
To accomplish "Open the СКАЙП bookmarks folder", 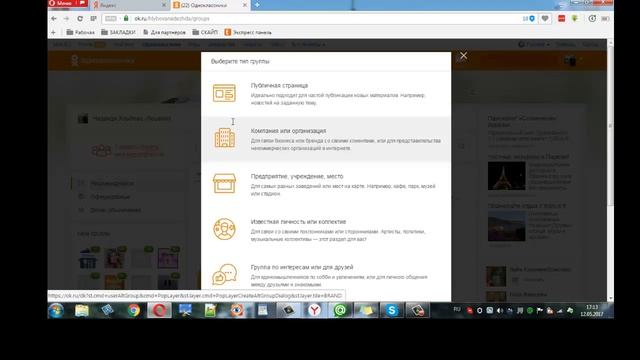I will tap(205, 32).
